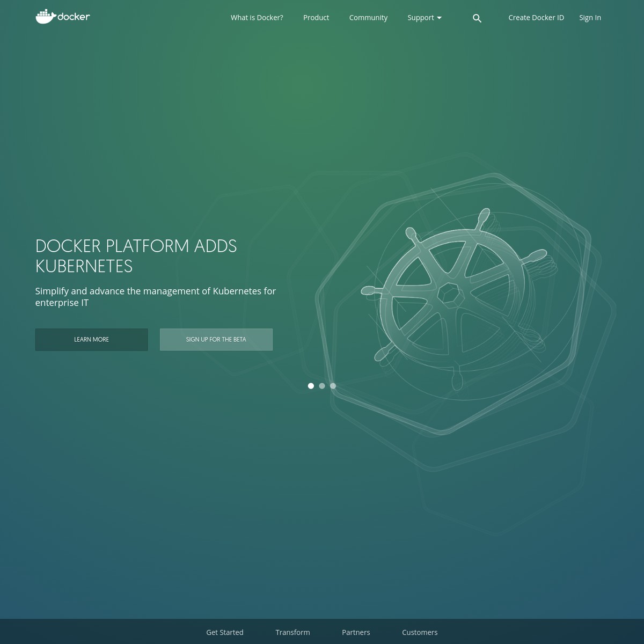Select the third carousel dot
This screenshot has height=644, width=644.
pos(333,386)
